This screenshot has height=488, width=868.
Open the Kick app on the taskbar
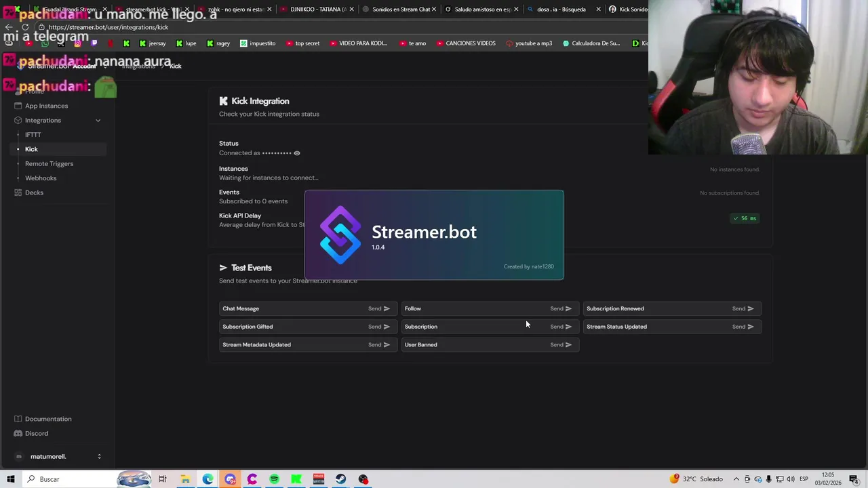296,479
